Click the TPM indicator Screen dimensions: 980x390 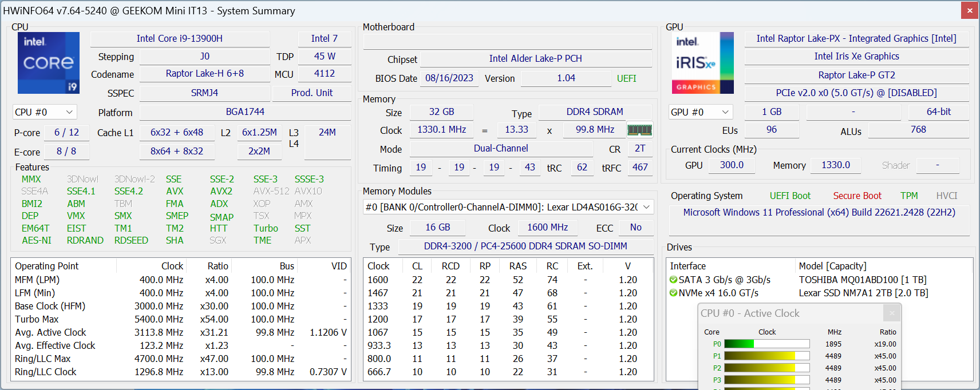point(909,196)
